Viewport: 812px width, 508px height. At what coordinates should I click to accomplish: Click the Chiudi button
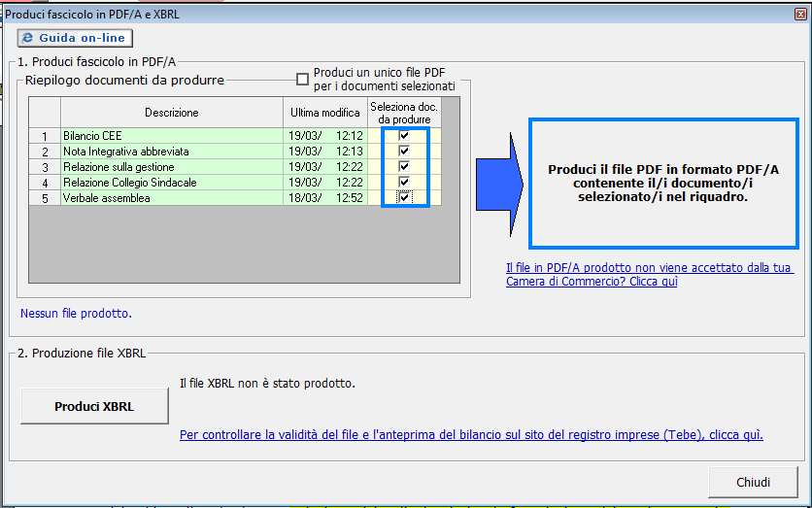(x=753, y=482)
